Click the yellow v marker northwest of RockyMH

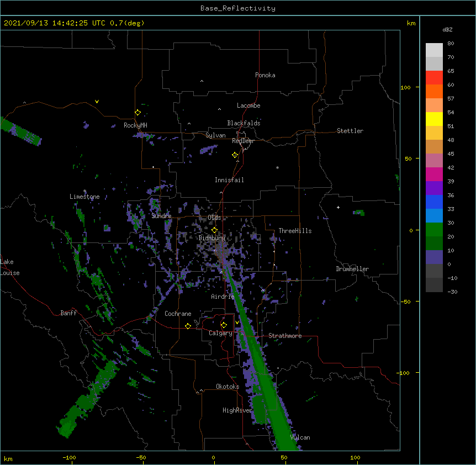(x=97, y=102)
